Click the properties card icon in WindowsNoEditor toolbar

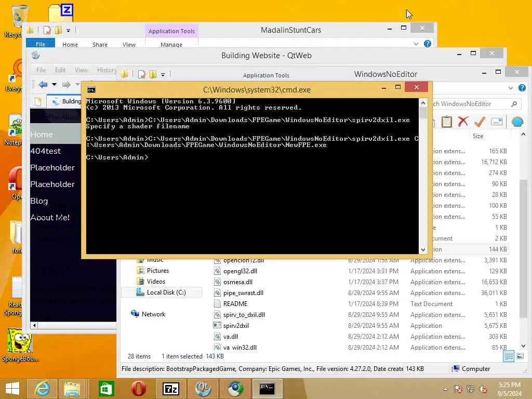tap(496, 122)
